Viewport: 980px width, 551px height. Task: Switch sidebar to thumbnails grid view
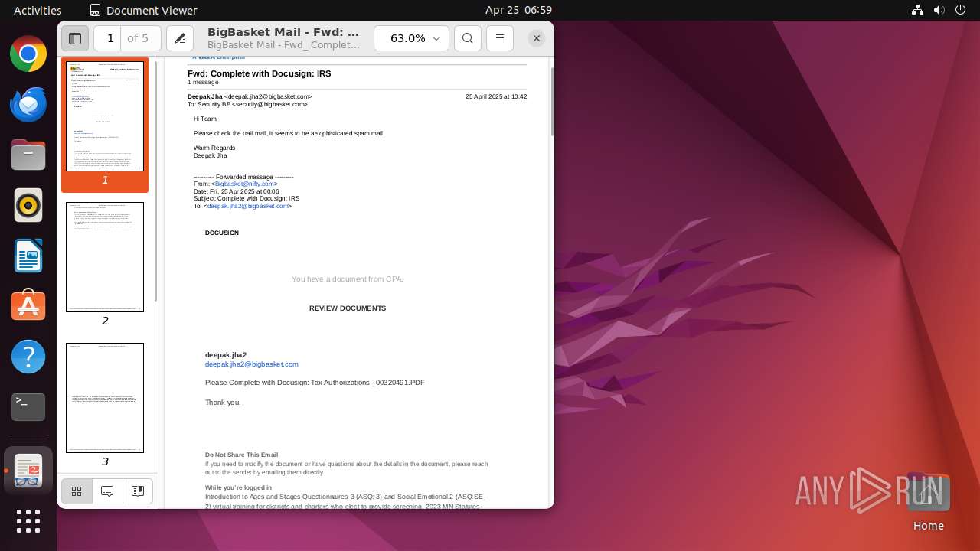[77, 491]
